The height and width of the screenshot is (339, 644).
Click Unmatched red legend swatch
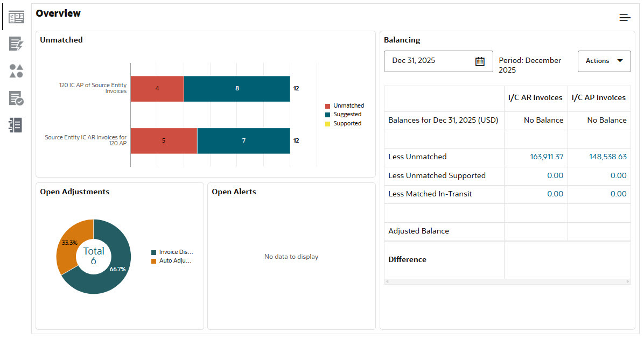pos(328,106)
